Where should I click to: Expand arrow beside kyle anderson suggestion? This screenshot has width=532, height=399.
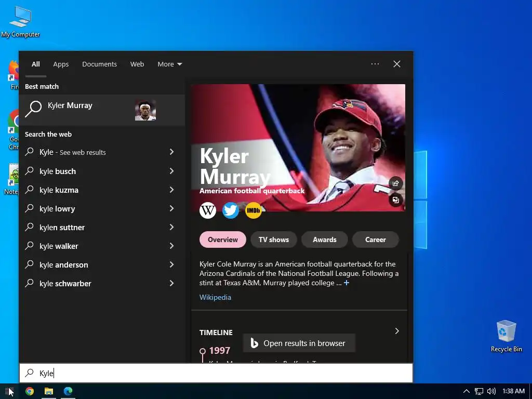point(171,264)
